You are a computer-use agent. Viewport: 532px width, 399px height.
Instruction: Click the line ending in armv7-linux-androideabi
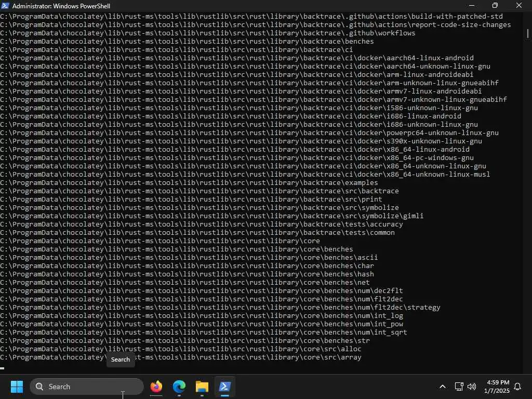tap(241, 91)
